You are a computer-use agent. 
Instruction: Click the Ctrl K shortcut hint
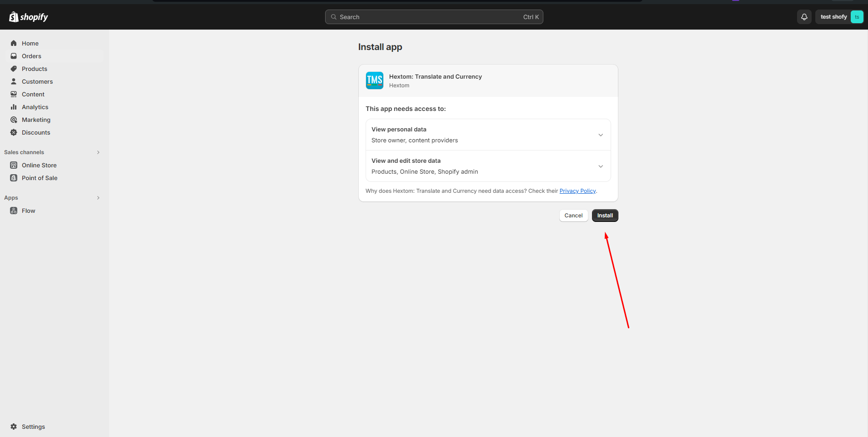click(531, 17)
